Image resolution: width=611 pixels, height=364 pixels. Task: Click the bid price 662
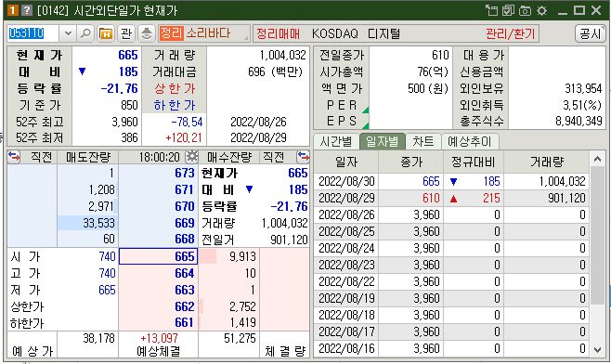coord(185,306)
